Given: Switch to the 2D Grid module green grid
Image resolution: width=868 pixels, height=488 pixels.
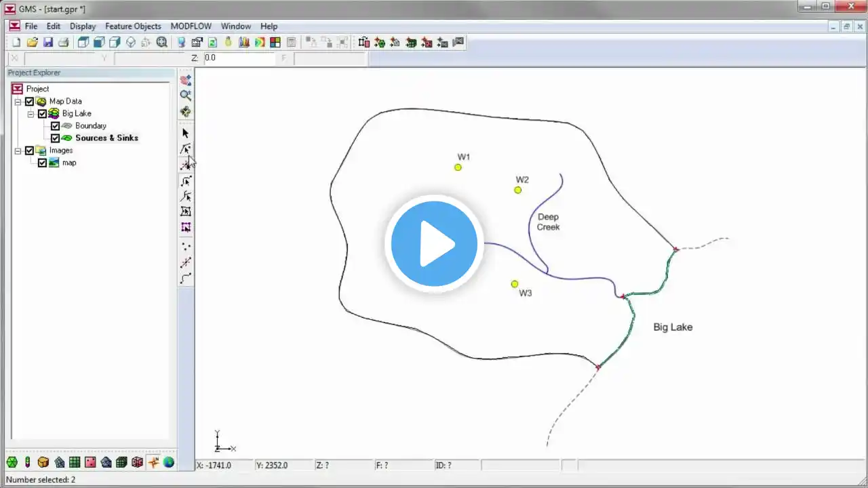Looking at the screenshot, I should (x=75, y=462).
